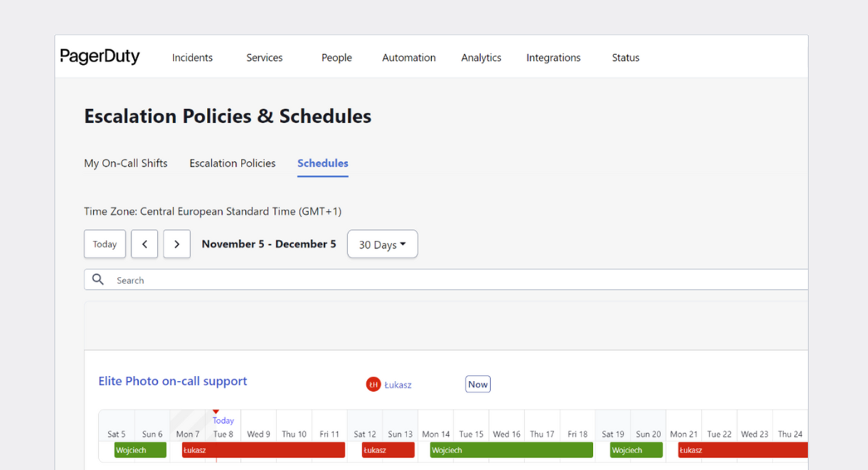Click the Mon 14 date header
Screen dimensions: 868x470
435,435
